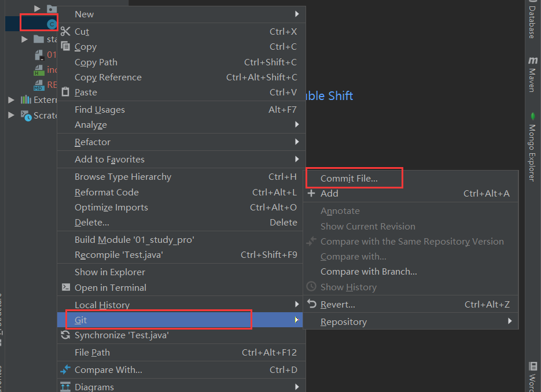Select Show Current Revision item
This screenshot has height=392, width=541.
click(411, 226)
